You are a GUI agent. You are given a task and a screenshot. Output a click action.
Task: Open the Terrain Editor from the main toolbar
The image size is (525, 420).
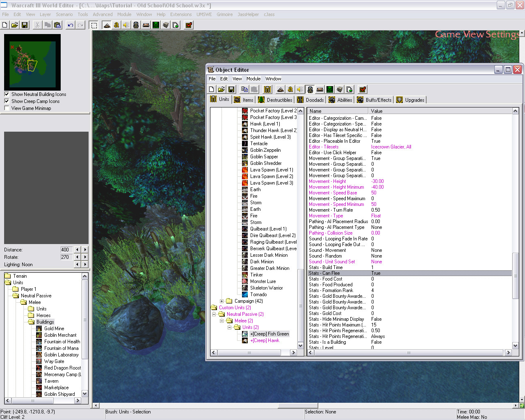click(107, 25)
